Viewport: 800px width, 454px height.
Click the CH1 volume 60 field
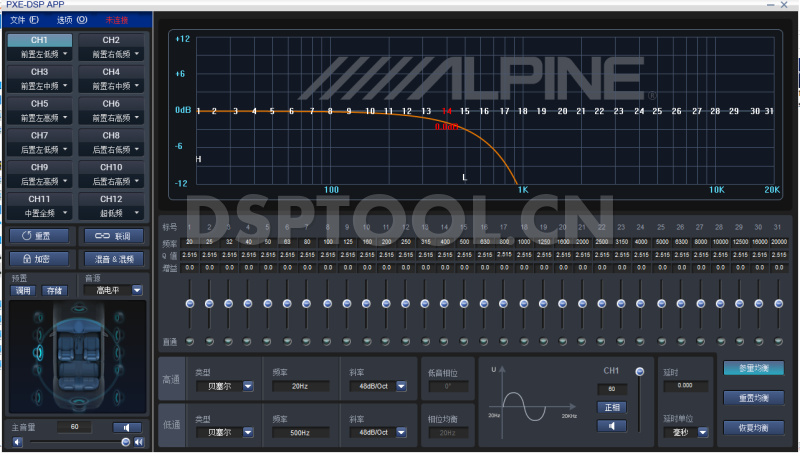point(612,389)
